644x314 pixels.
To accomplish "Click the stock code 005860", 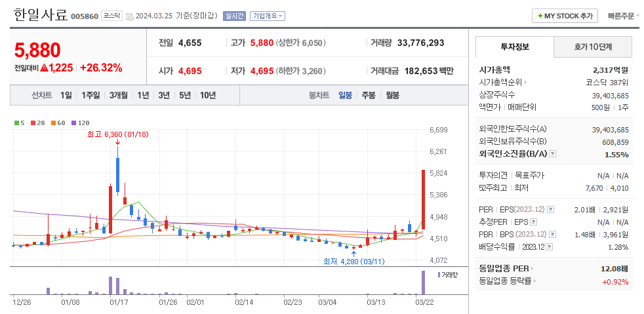I will (85, 16).
